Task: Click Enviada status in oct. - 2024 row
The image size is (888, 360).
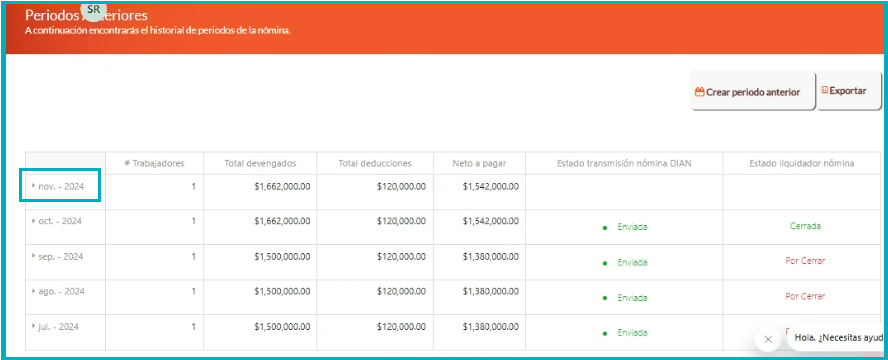Action: [632, 227]
